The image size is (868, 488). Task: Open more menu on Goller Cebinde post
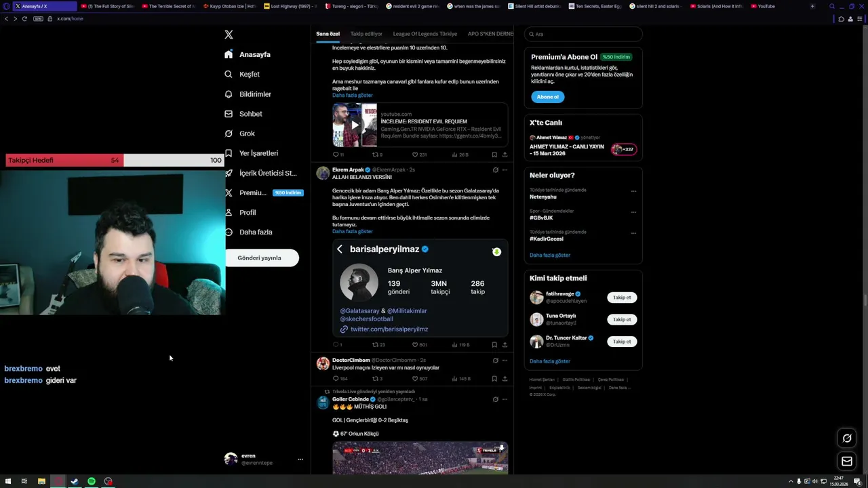[x=505, y=399]
